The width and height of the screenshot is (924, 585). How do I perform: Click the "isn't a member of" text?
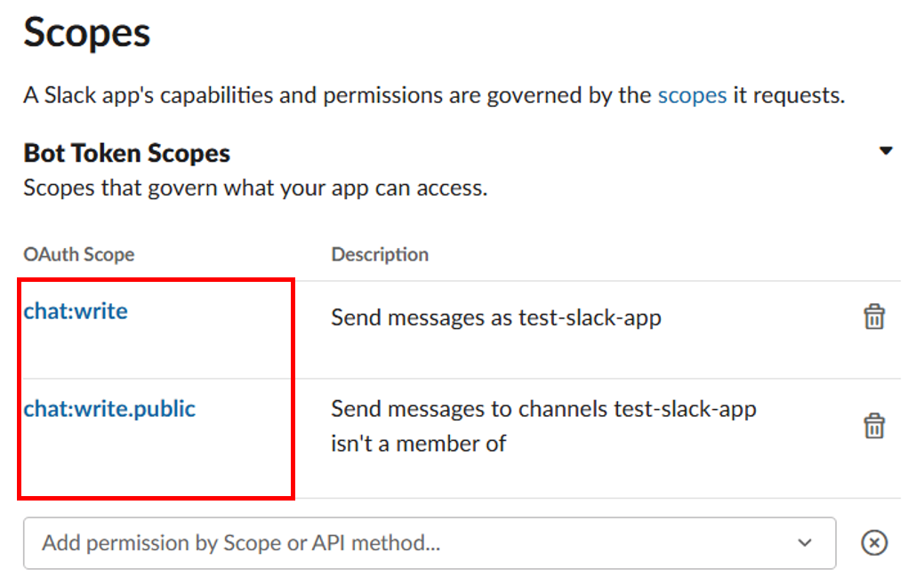click(418, 443)
